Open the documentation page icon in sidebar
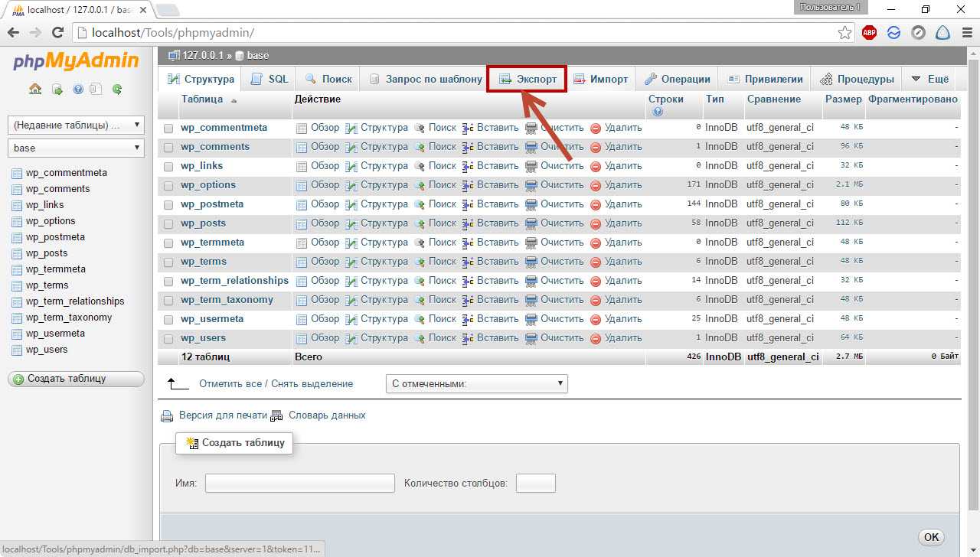 point(95,89)
